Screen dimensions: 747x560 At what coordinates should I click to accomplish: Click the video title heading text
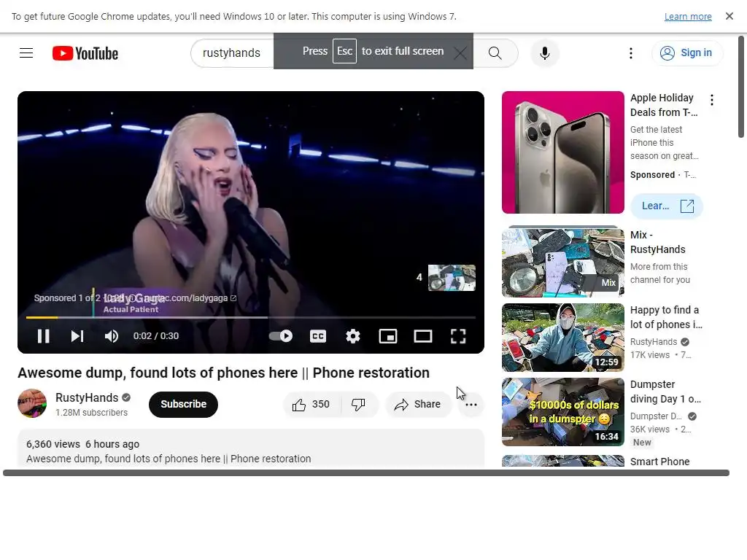223,373
